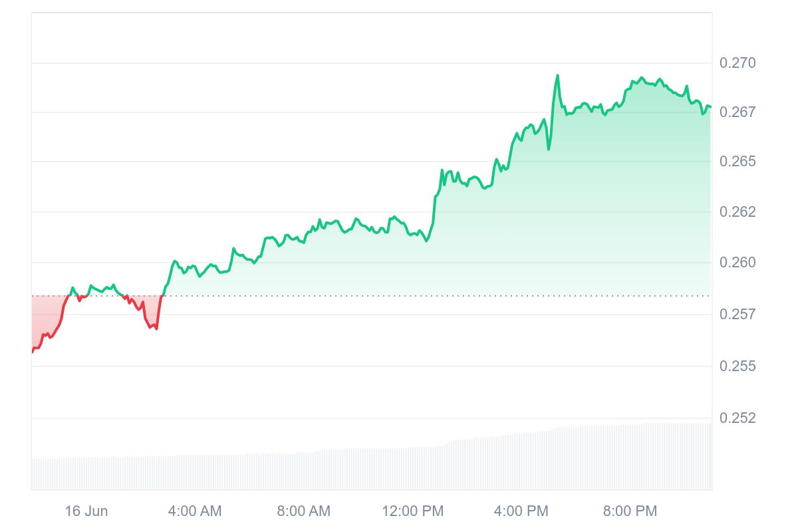The image size is (798, 532).
Task: Click the 0.252 price axis label
Action: click(x=737, y=418)
